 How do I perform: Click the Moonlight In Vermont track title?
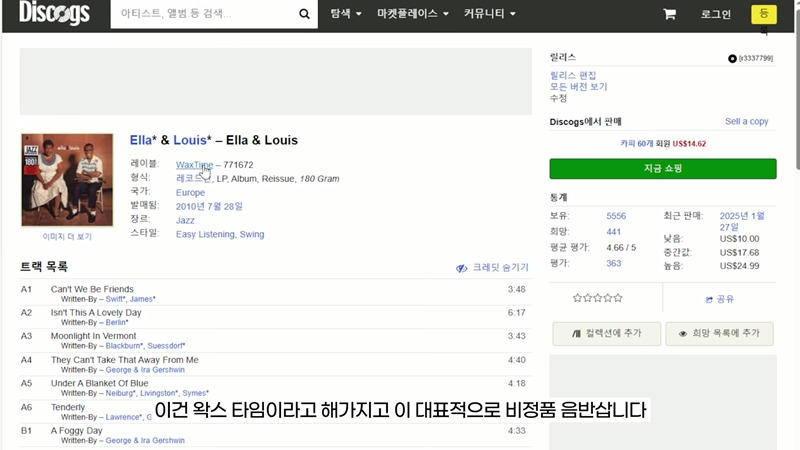coord(93,336)
